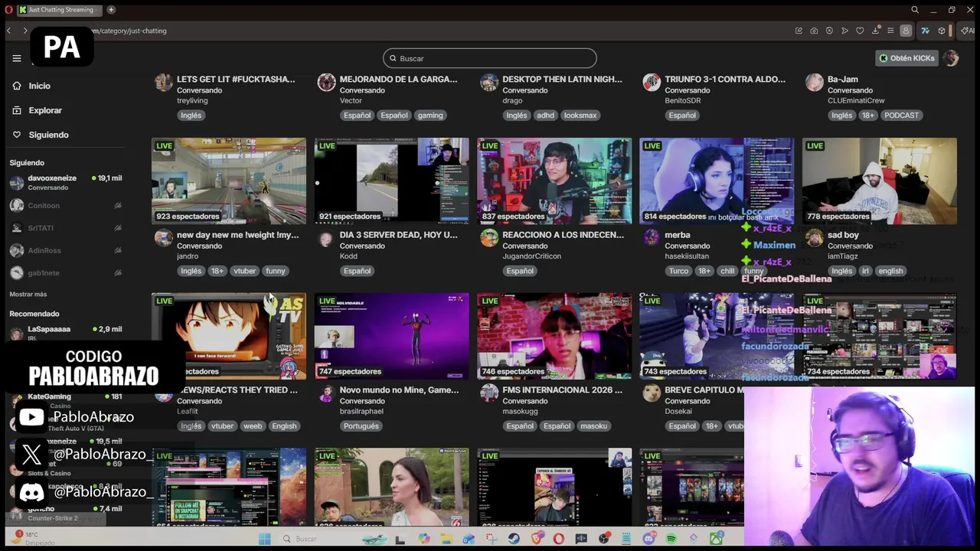The image size is (980, 551).
Task: Click the Obtén KICKs button
Action: pyautogui.click(x=907, y=58)
